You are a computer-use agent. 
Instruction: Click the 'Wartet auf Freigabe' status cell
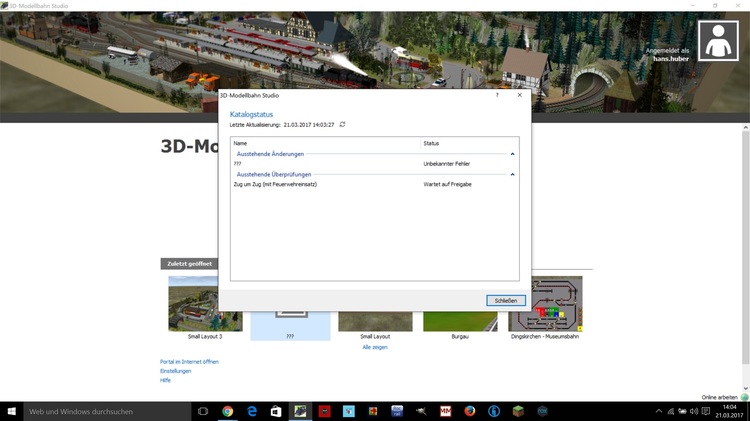[447, 184]
